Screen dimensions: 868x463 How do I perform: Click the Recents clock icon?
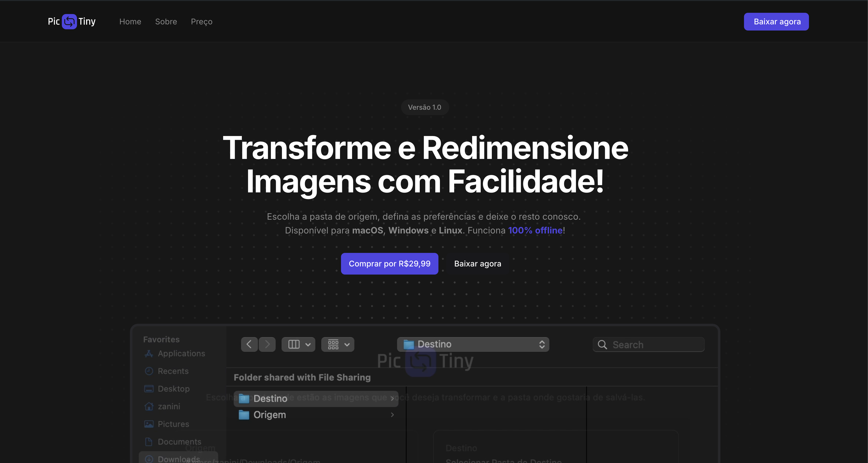point(149,371)
